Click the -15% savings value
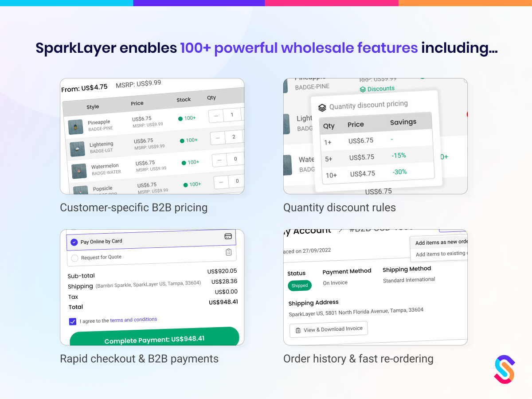The image size is (532, 399). pyautogui.click(x=399, y=156)
